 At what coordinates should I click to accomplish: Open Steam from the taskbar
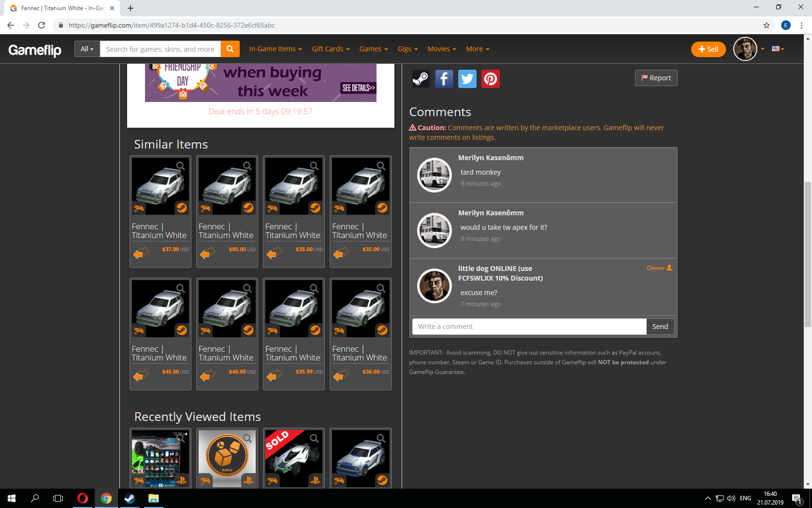tap(130, 498)
